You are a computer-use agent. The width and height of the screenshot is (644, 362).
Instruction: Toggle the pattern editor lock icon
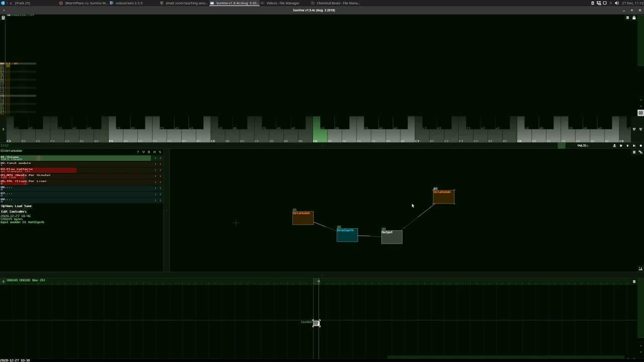(634, 18)
